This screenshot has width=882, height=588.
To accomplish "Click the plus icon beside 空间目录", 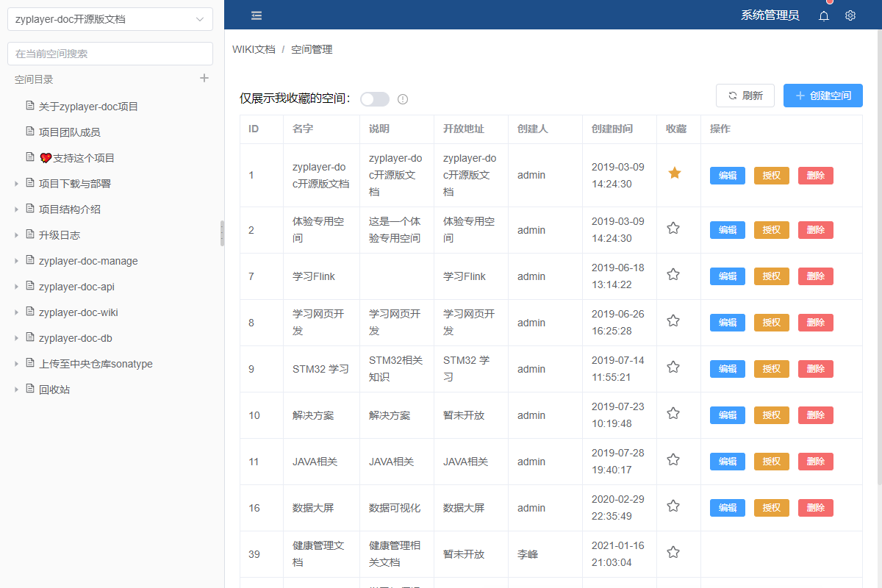I will pyautogui.click(x=204, y=79).
